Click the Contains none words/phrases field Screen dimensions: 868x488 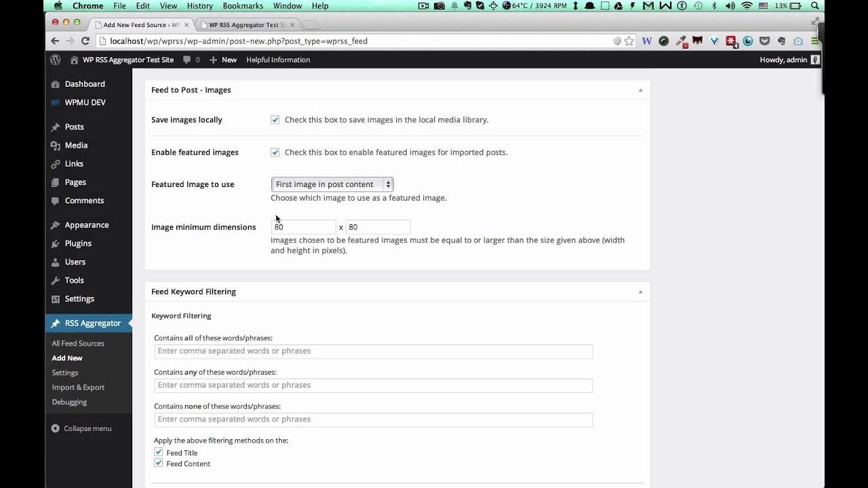(374, 419)
